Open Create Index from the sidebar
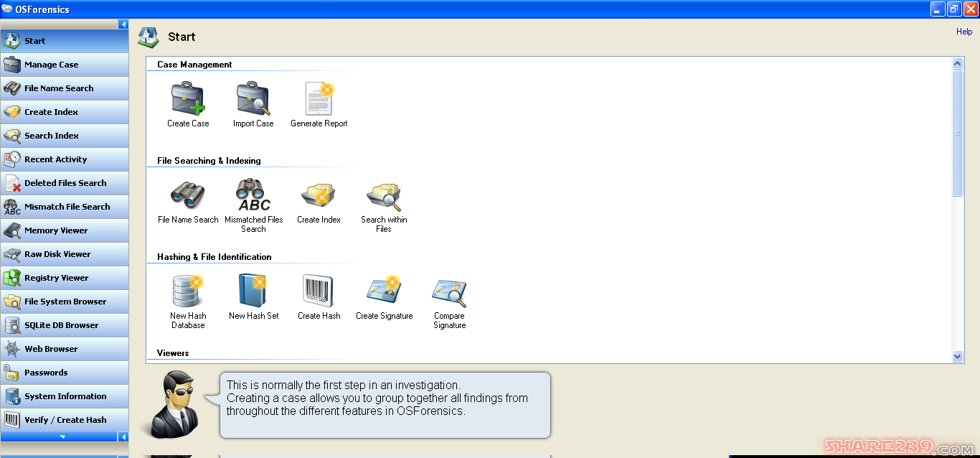Viewport: 980px width, 458px height. [x=65, y=112]
